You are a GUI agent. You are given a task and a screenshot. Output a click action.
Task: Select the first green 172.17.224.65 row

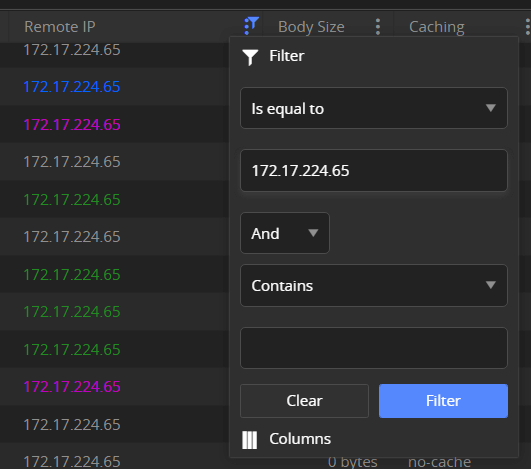point(72,200)
